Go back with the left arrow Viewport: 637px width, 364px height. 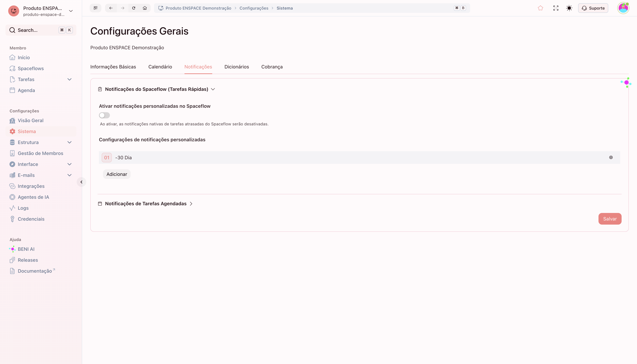point(111,8)
